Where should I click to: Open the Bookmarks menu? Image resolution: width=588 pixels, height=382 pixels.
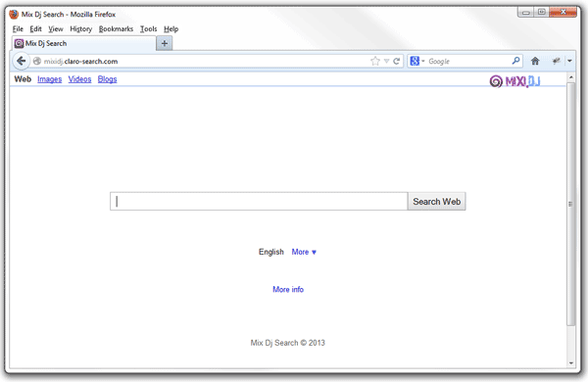point(116,28)
